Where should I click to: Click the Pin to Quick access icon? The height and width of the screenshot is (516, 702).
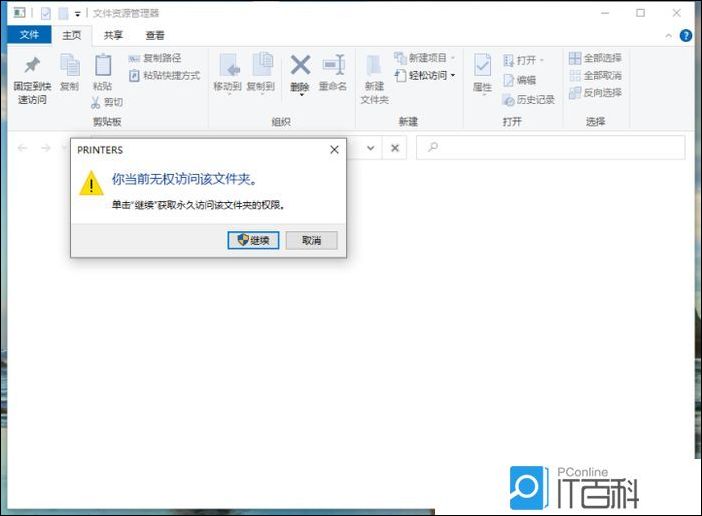(32, 65)
